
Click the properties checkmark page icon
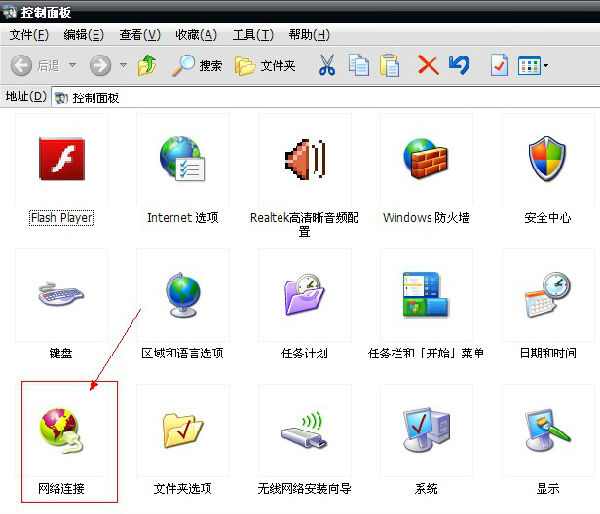[x=499, y=65]
